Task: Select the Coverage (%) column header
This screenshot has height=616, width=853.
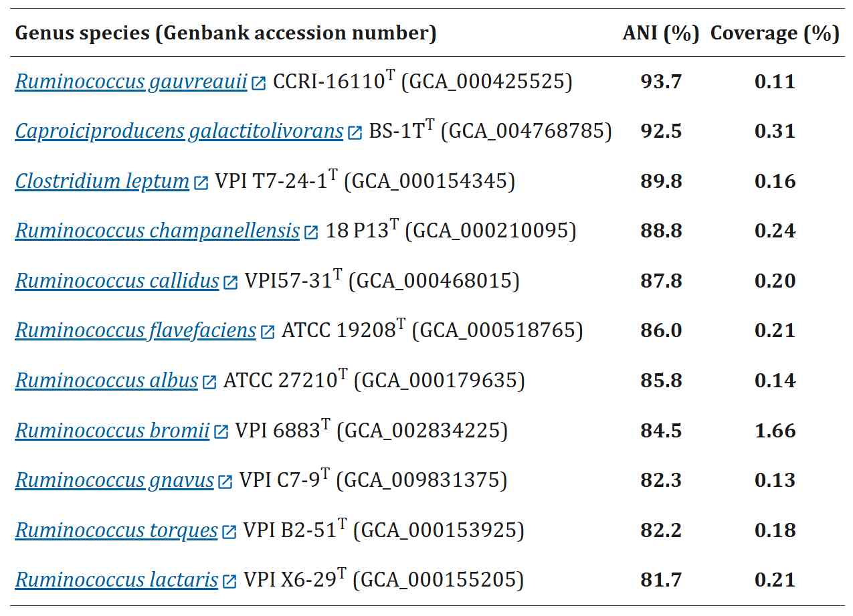Action: click(775, 33)
